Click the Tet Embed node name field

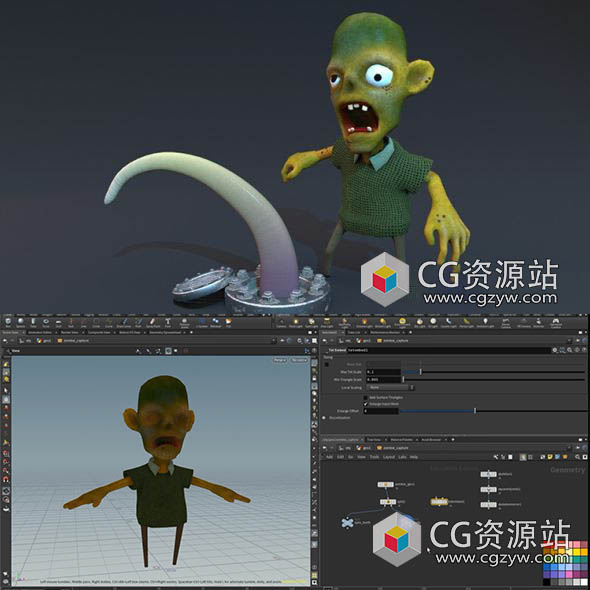pos(449,350)
